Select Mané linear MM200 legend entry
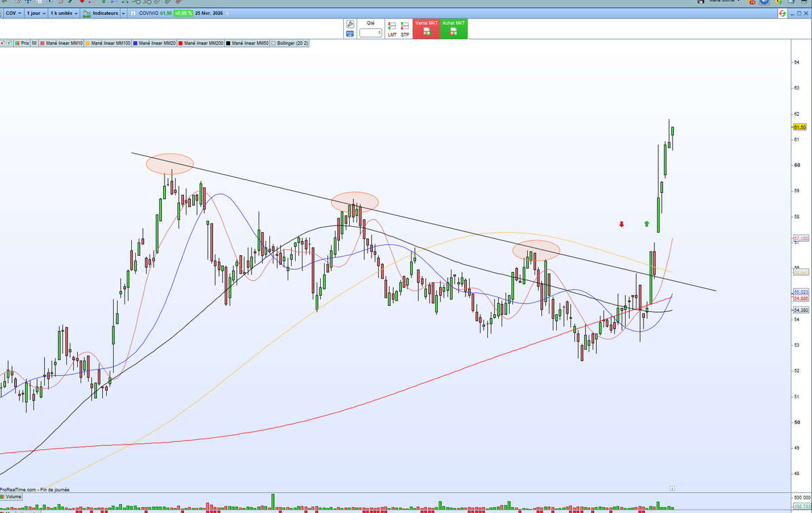 pyautogui.click(x=201, y=43)
